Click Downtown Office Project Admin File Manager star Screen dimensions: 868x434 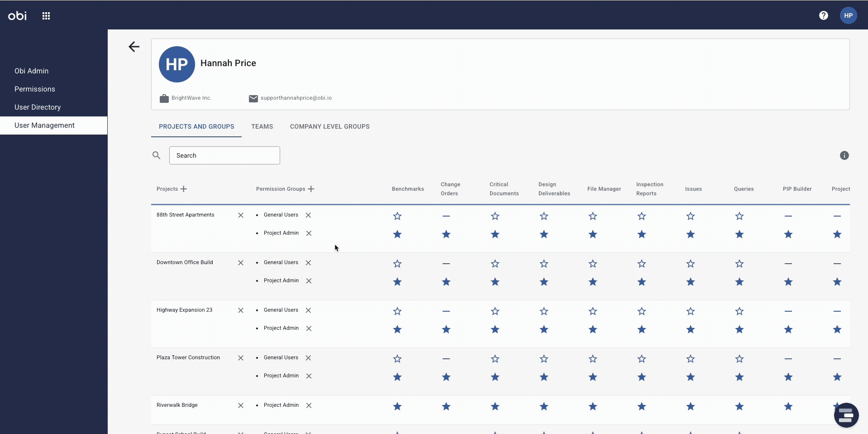click(593, 282)
